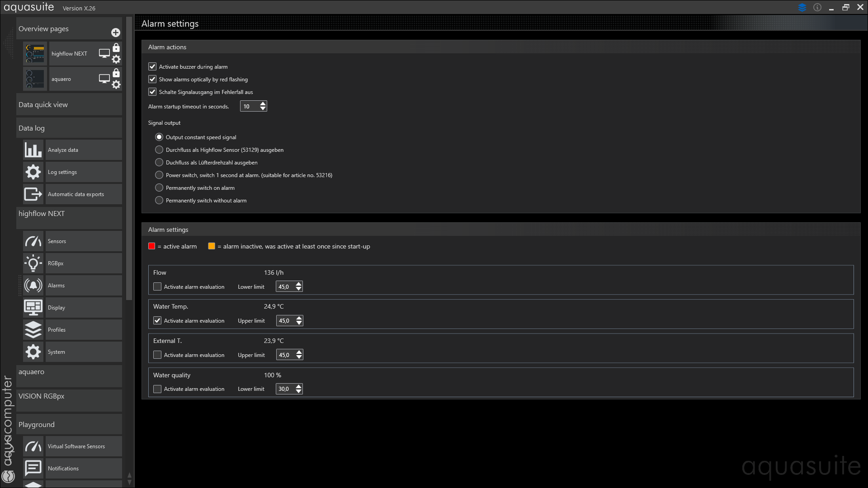Open Analyze data chart icon
Screen dimensions: 868x488
click(33, 150)
